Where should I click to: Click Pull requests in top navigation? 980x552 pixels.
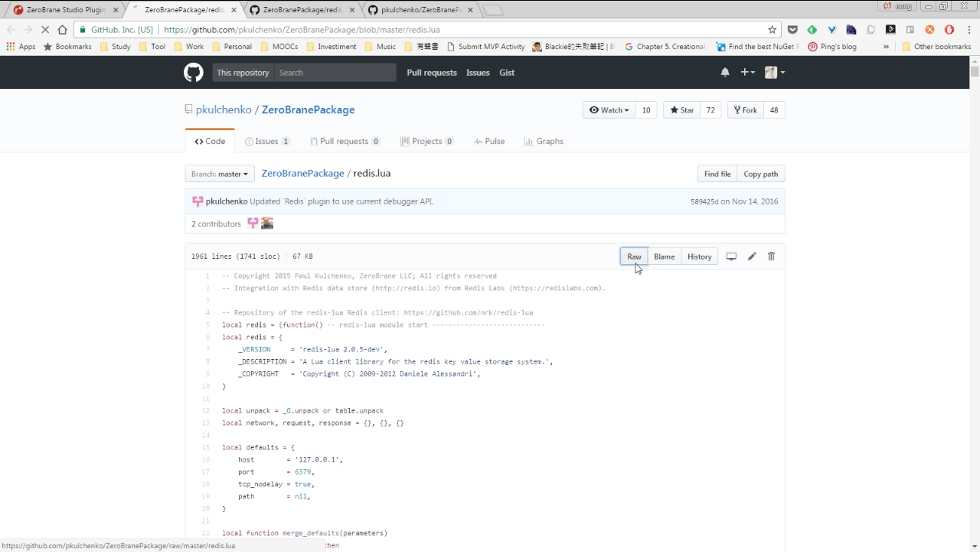pyautogui.click(x=432, y=73)
